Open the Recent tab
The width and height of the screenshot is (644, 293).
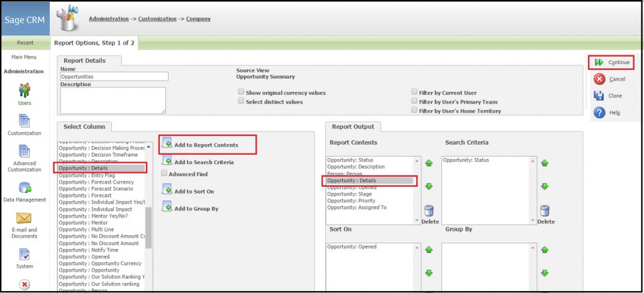[x=25, y=43]
